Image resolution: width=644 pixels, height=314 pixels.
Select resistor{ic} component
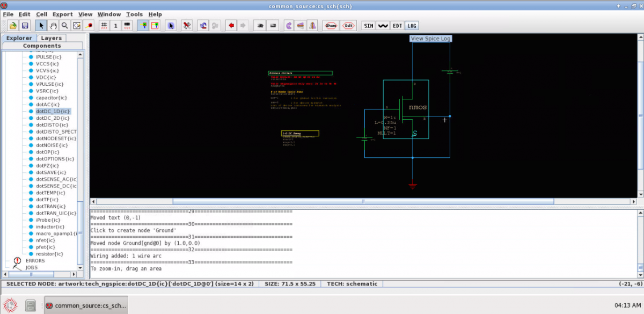click(x=49, y=254)
